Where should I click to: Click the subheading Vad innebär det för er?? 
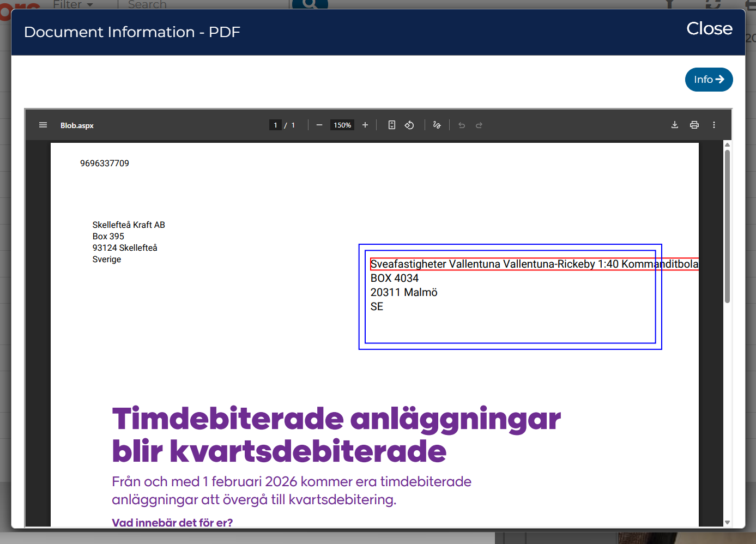(172, 522)
